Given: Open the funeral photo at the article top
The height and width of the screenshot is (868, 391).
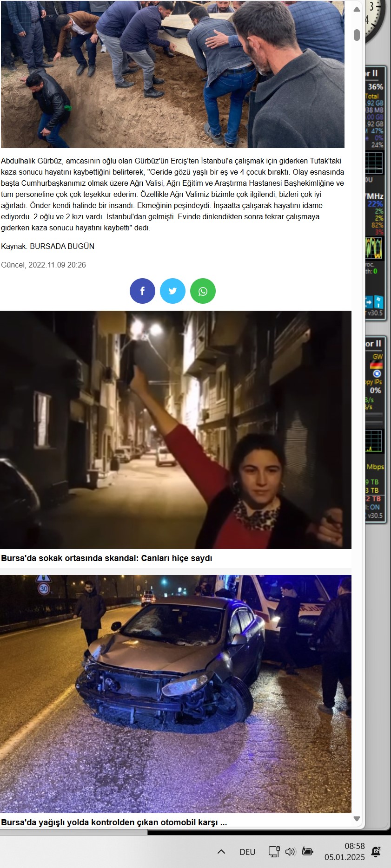Looking at the screenshot, I should 172,74.
